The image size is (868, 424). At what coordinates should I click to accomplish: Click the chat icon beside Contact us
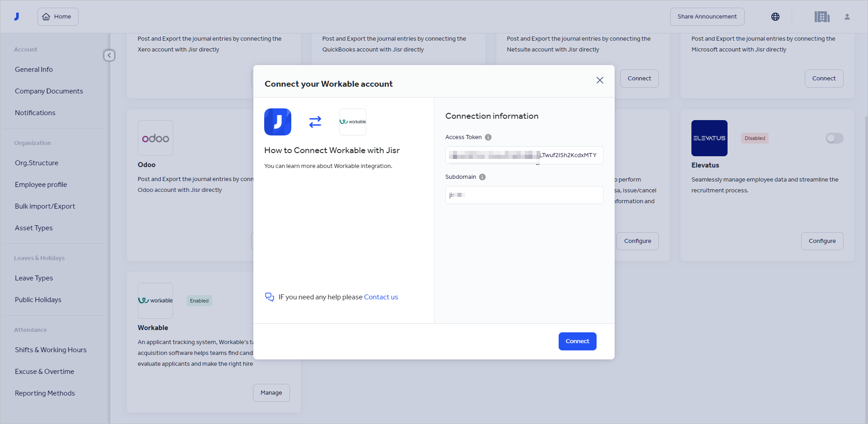click(270, 297)
